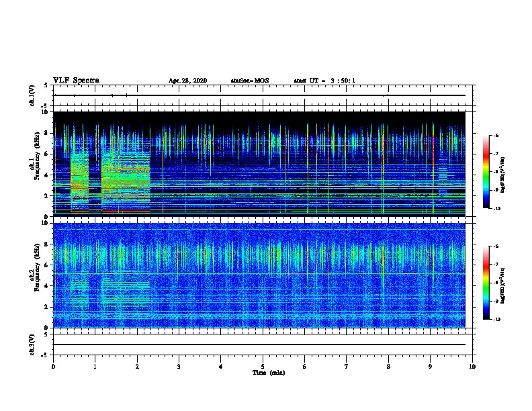
Task: Click the "VLF Spectra" plot title
Action: coord(76,81)
